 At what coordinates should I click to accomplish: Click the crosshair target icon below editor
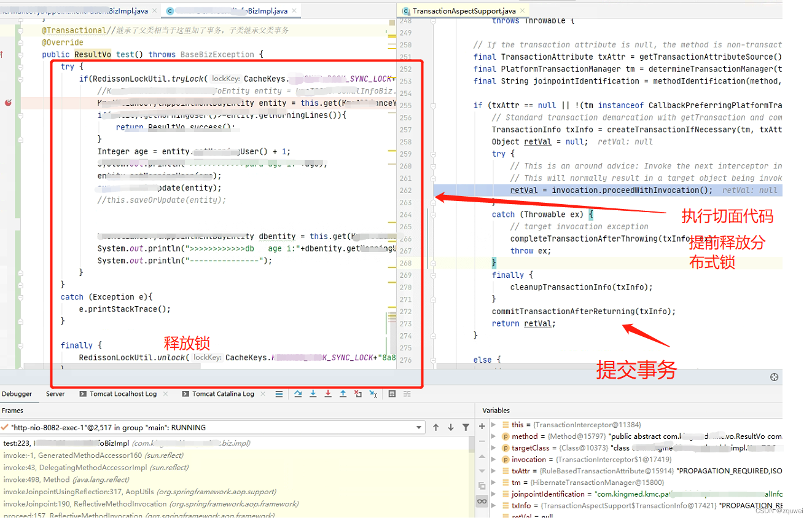(x=774, y=377)
